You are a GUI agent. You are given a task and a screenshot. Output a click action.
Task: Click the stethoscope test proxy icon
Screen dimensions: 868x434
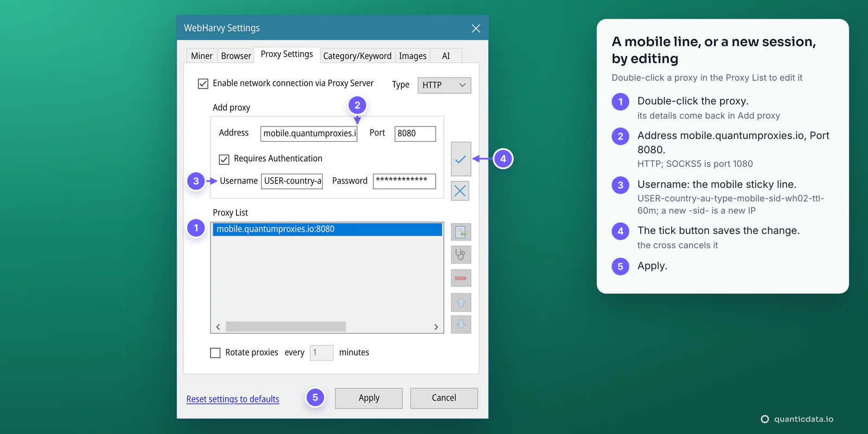click(461, 254)
